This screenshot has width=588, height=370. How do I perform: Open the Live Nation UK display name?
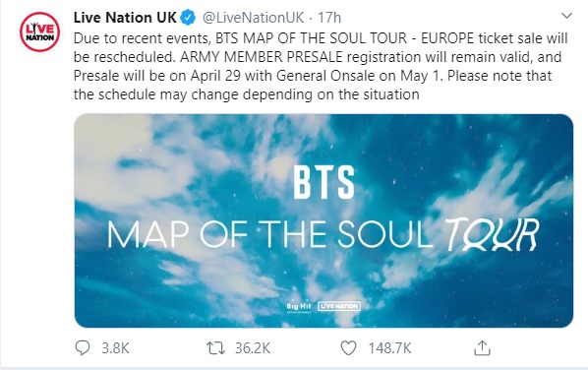click(x=125, y=18)
